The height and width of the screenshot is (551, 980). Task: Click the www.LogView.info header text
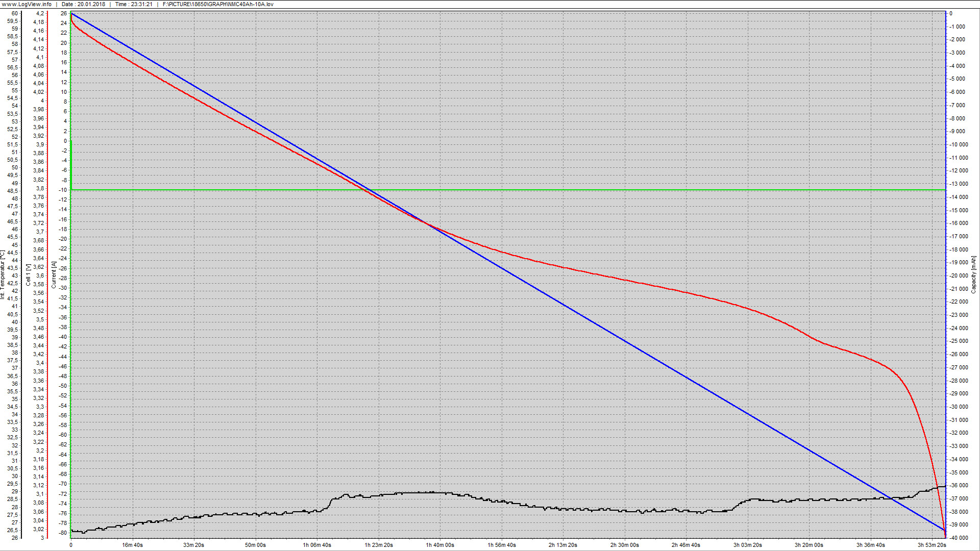pyautogui.click(x=27, y=4)
